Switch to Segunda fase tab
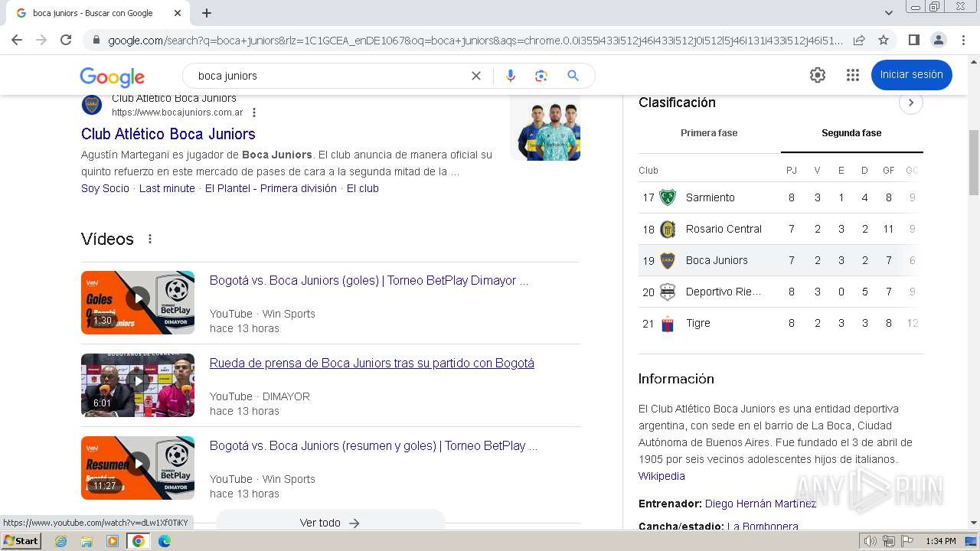The width and height of the screenshot is (980, 551). pyautogui.click(x=851, y=133)
